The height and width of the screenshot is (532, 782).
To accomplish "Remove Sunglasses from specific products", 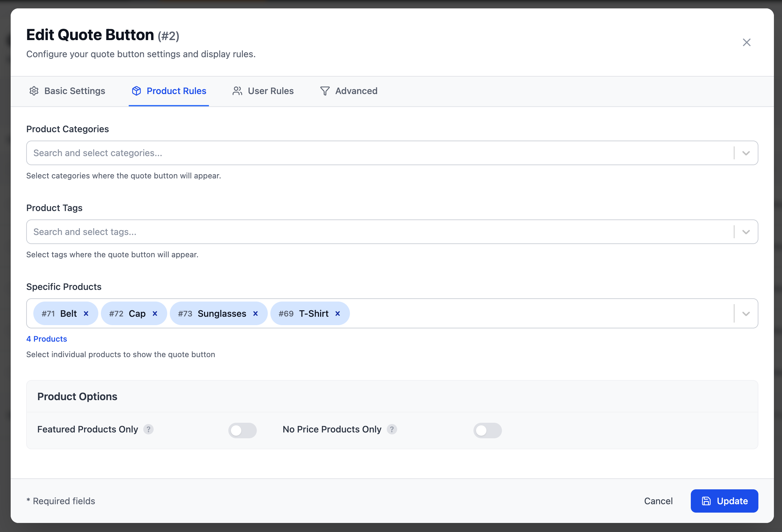I will 255,314.
